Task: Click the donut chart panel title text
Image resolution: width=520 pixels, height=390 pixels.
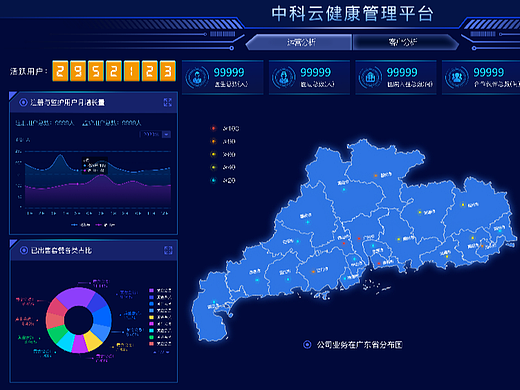Action: tap(61, 250)
